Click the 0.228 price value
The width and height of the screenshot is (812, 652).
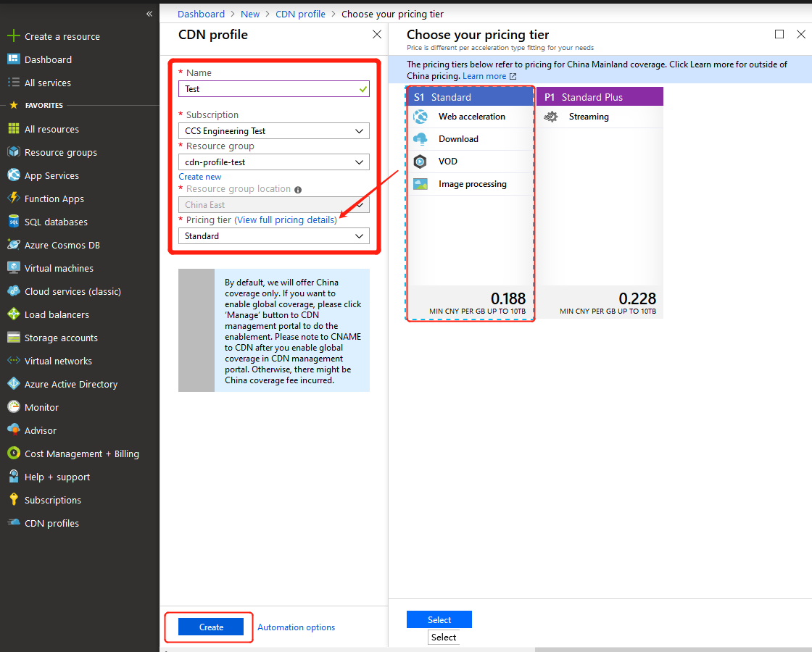click(637, 298)
